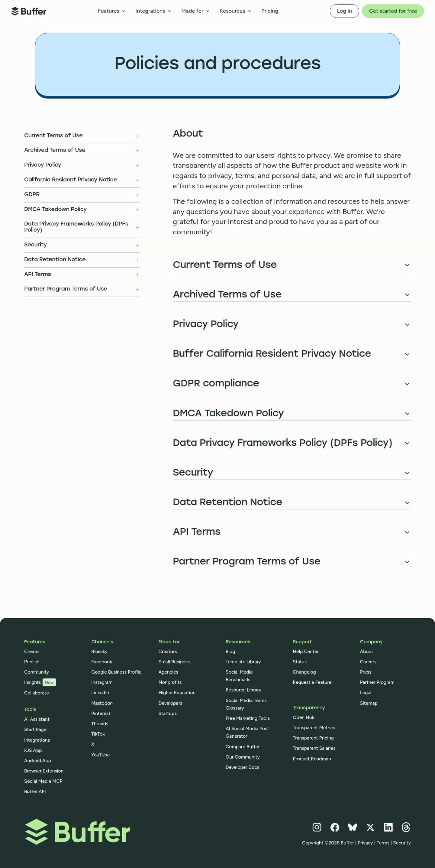Image resolution: width=435 pixels, height=868 pixels.
Task: Go to Pricing in top navigation
Action: click(270, 11)
